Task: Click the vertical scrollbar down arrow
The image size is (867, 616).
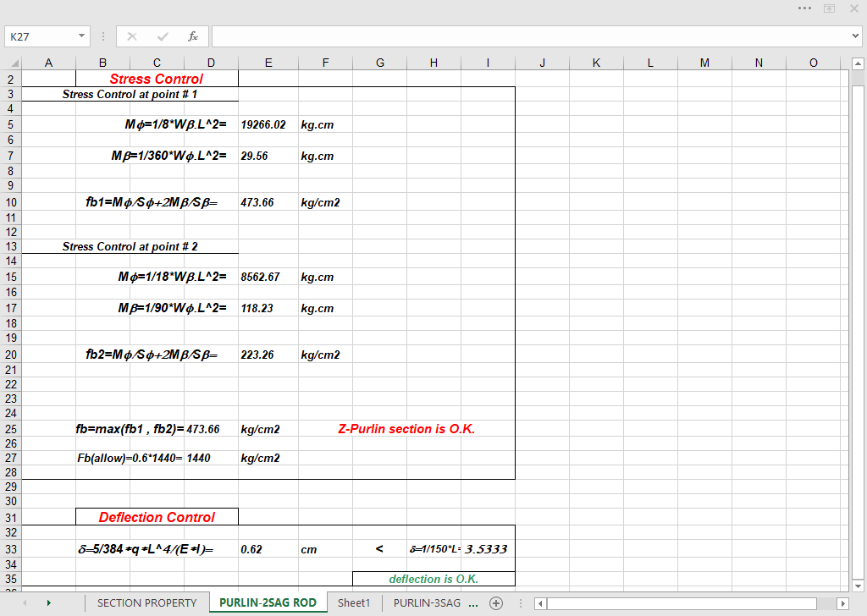Action: point(858,586)
